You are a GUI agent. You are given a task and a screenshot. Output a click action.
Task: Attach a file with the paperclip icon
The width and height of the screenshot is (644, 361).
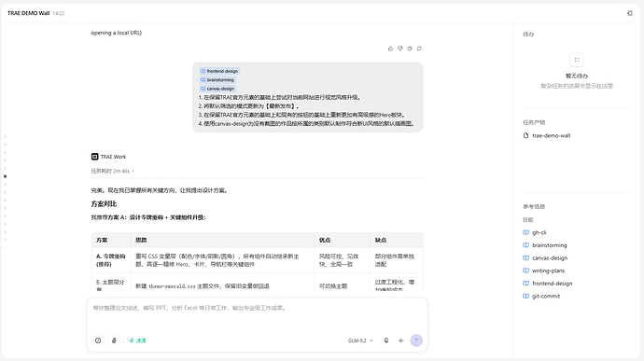[x=114, y=340]
